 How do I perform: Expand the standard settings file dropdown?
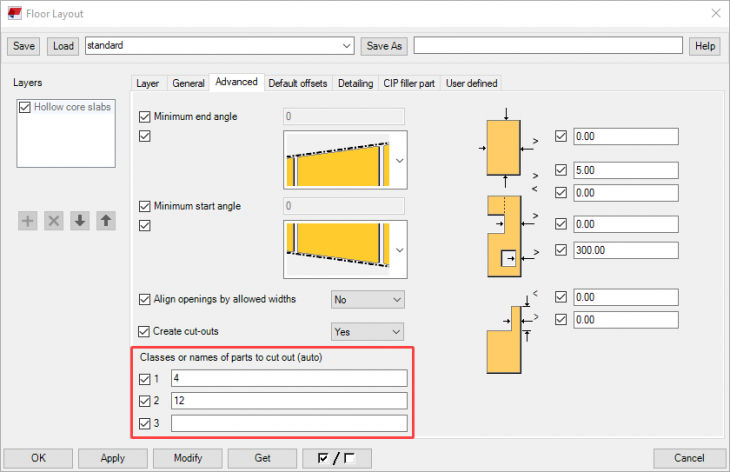346,46
